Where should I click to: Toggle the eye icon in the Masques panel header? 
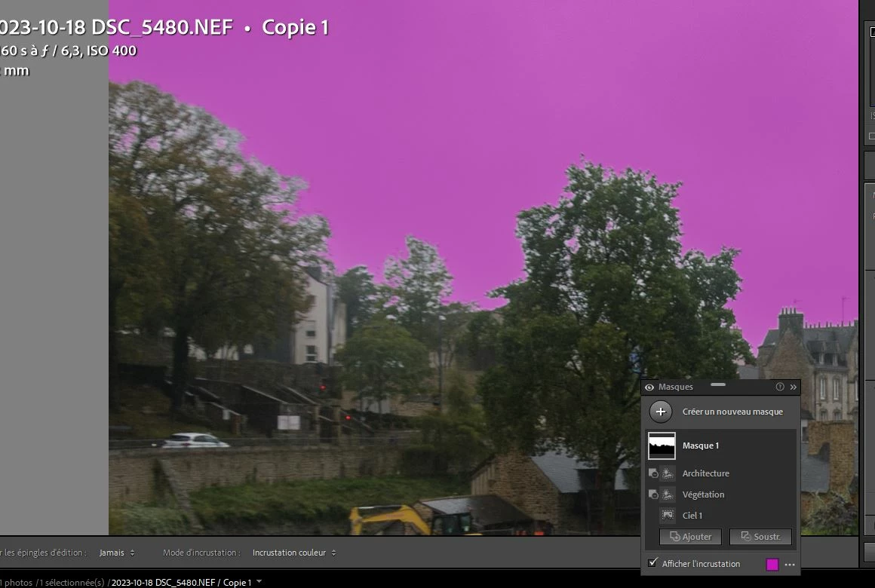[x=649, y=387]
